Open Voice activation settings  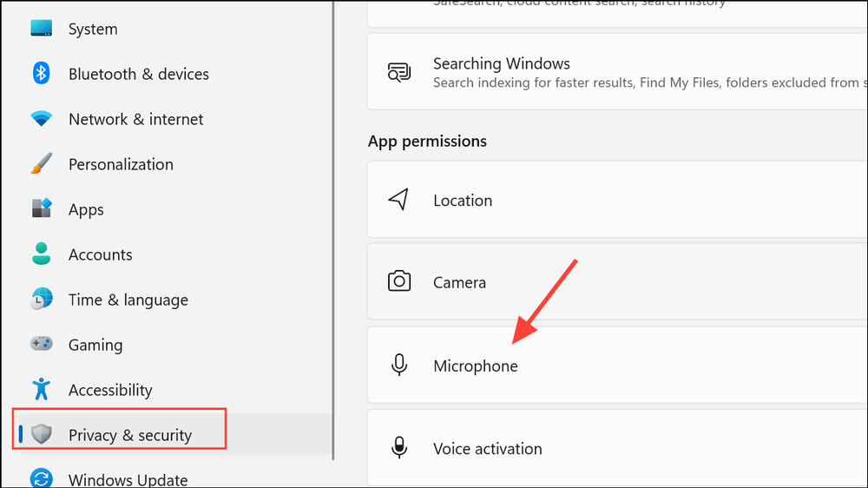point(617,447)
